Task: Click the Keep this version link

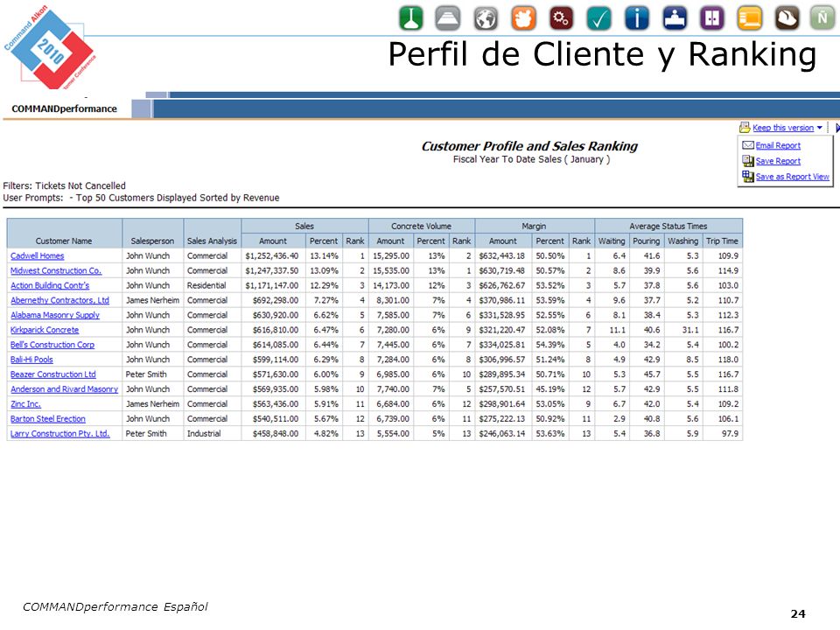Action: [783, 128]
